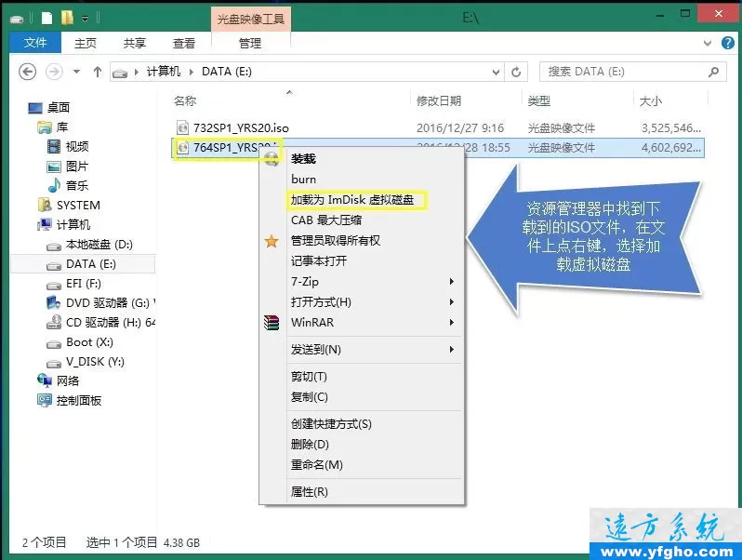Screen dimensions: 742x560
Task: Expand the 发送到(N) submenu arrow
Action: click(x=452, y=350)
